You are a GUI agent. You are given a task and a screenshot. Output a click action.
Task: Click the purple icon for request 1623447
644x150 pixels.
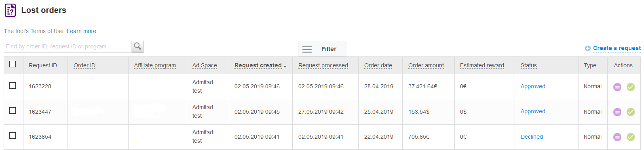[x=617, y=112]
